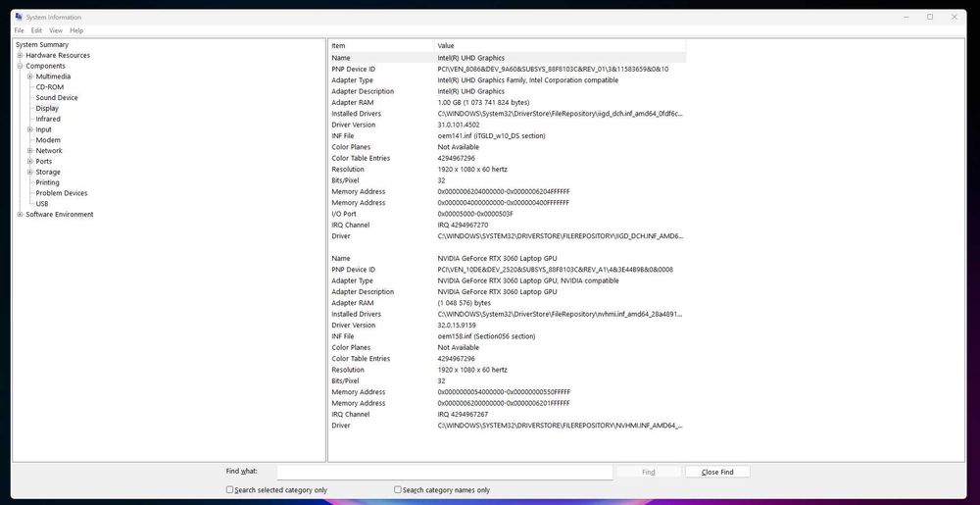
Task: Click the Value column header
Action: point(560,46)
